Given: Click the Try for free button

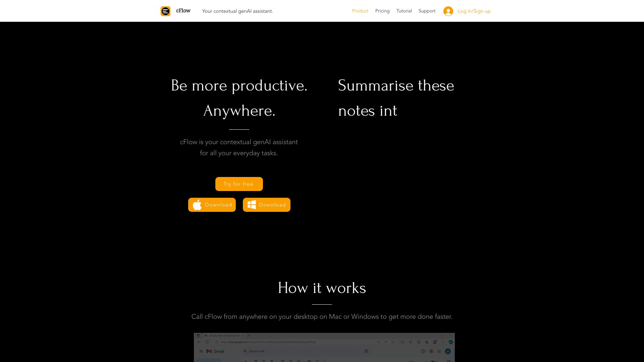Looking at the screenshot, I should pos(239,183).
